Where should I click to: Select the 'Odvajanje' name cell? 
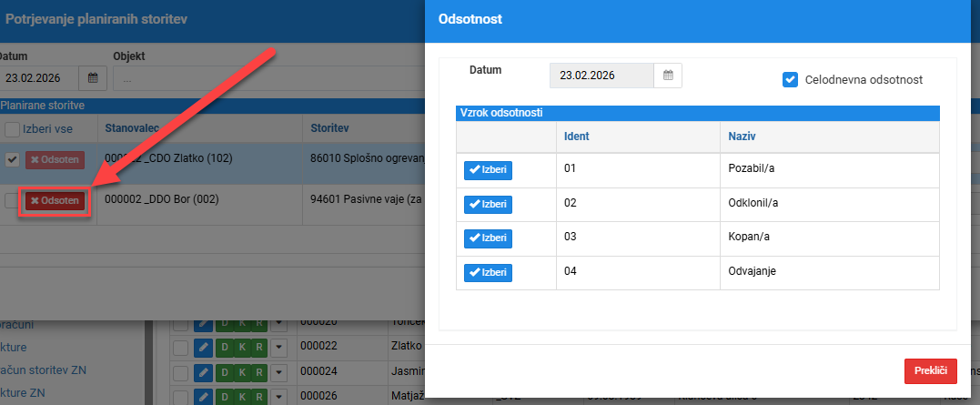coord(830,272)
